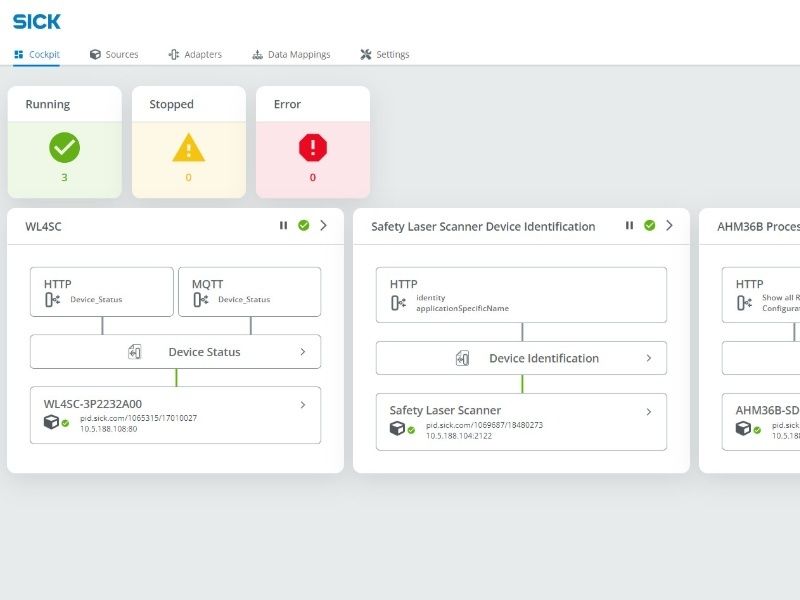Select the Running status card header

[x=65, y=104]
